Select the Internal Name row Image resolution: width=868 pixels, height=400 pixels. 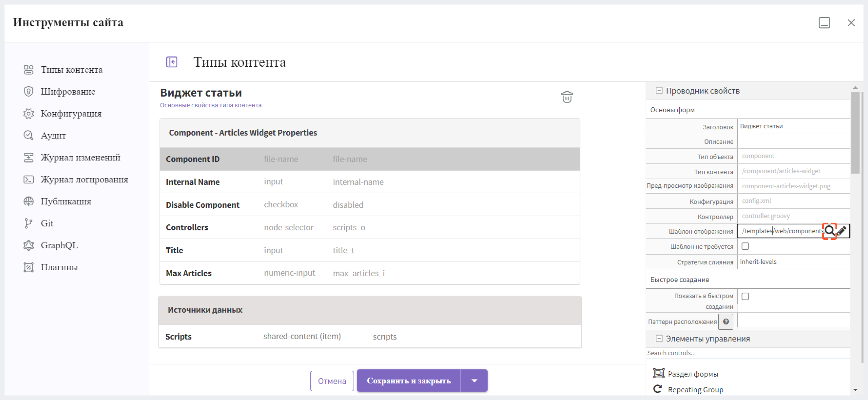click(370, 182)
